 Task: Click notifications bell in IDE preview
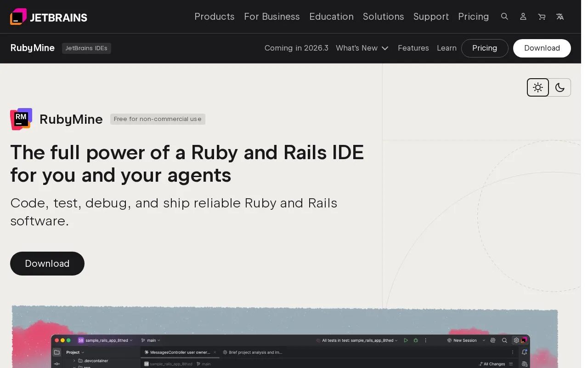[525, 352]
